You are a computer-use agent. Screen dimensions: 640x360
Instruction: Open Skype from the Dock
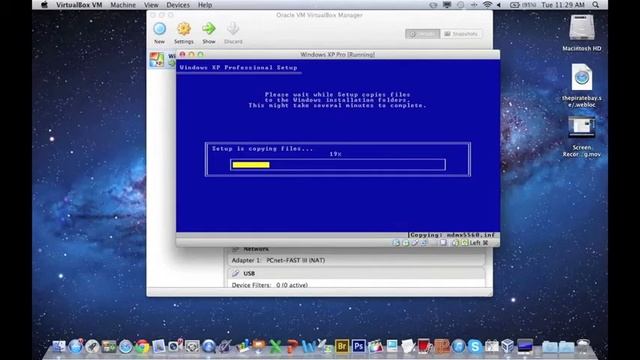click(x=475, y=347)
